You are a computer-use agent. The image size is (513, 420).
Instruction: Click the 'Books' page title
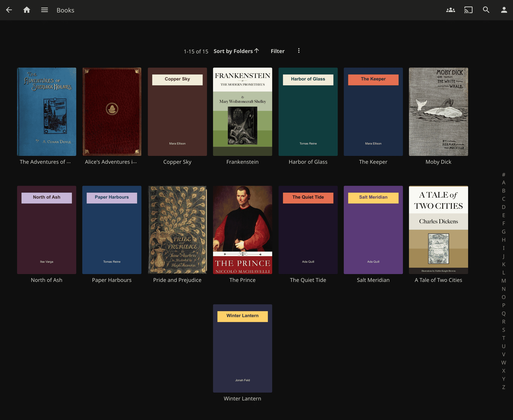[x=65, y=10]
